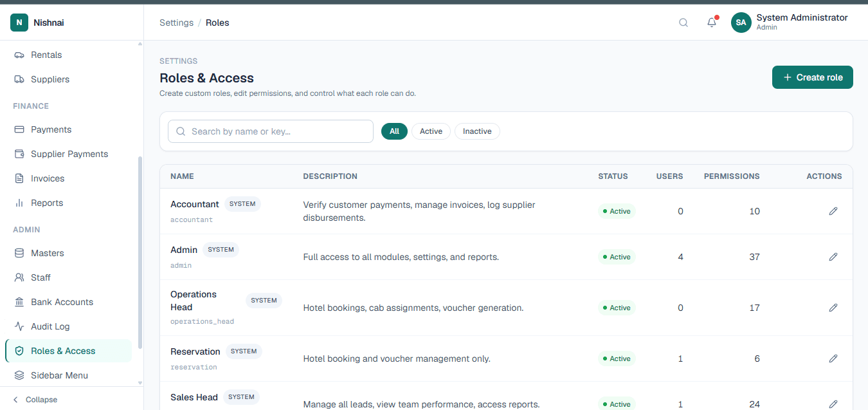The width and height of the screenshot is (868, 410).
Task: Click the Accountant role name
Action: coord(195,204)
